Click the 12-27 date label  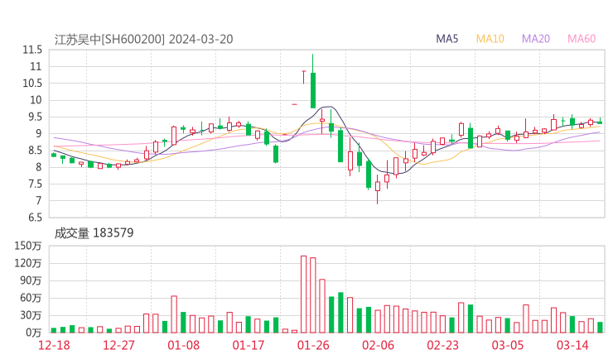(118, 345)
